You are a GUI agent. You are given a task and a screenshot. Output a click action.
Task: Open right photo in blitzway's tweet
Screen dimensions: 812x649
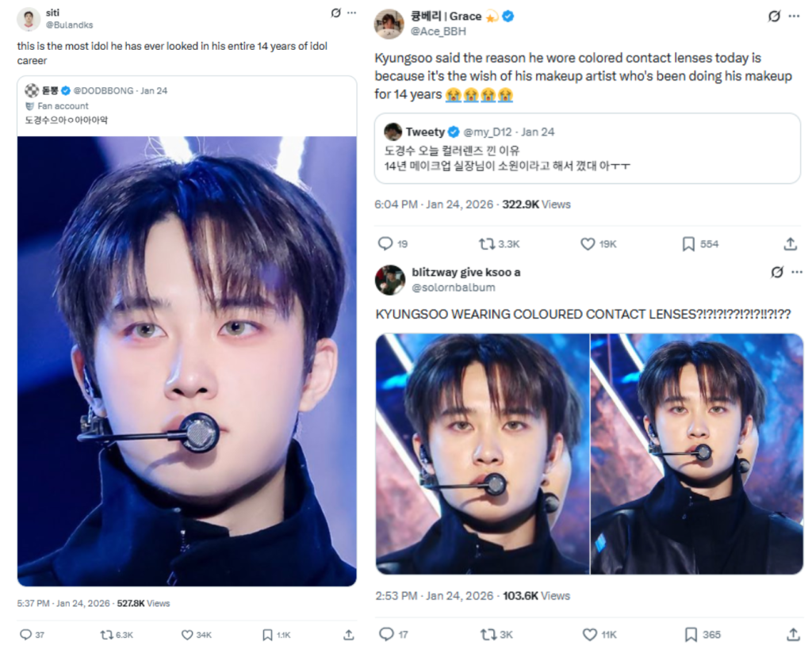tap(697, 454)
